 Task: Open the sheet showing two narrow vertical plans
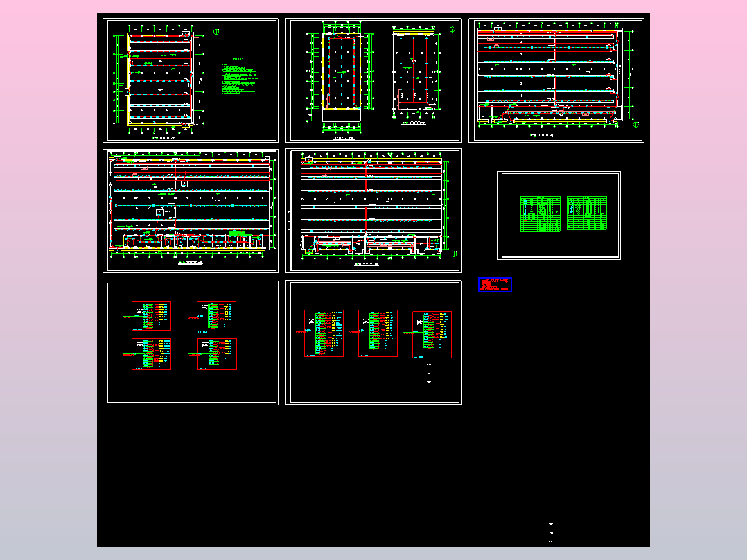(373, 80)
